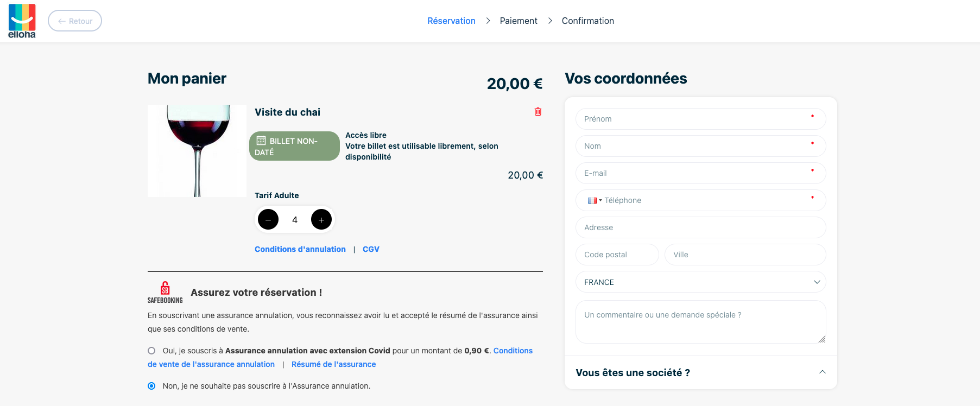This screenshot has height=406, width=980.
Task: Click the calendar icon on Billet non-daté badge
Action: click(x=261, y=141)
